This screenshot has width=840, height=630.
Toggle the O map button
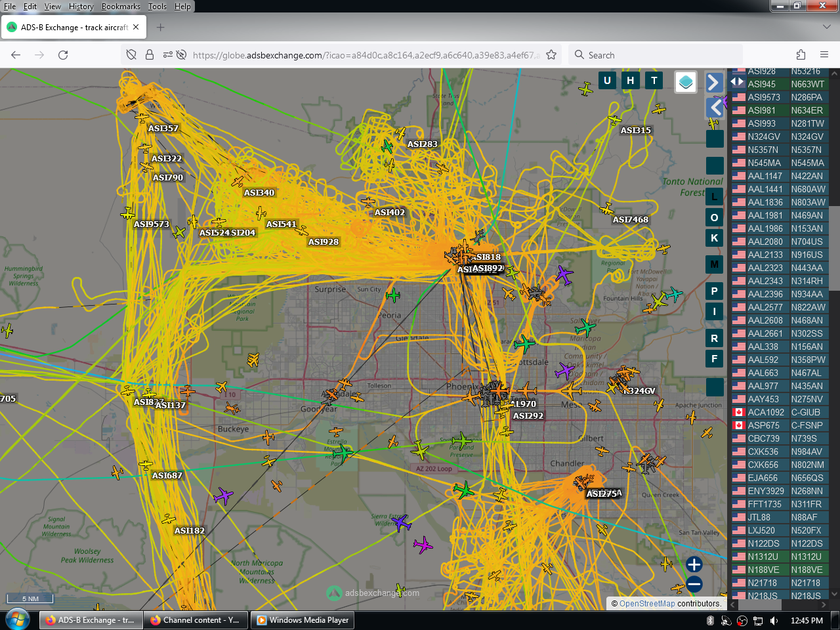tap(715, 217)
